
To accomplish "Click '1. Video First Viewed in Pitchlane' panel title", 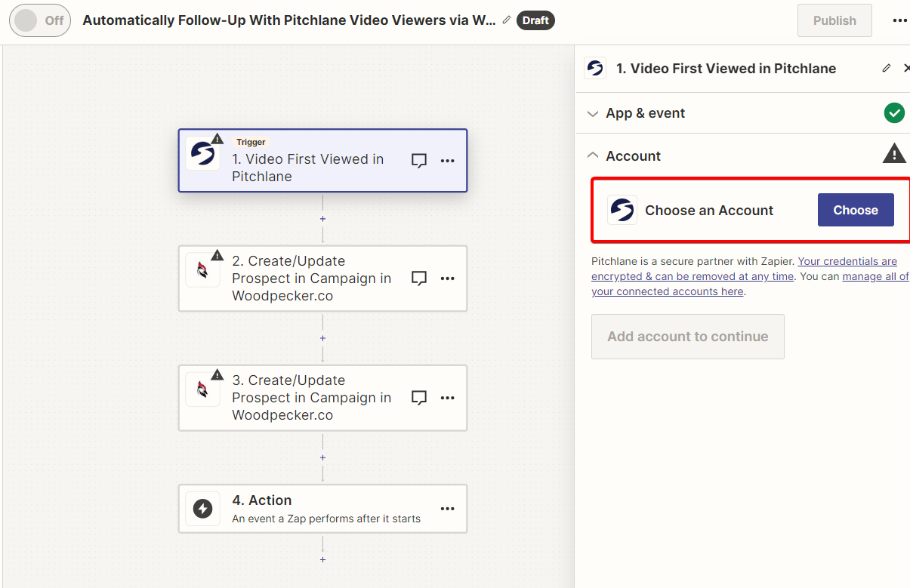I will (726, 69).
